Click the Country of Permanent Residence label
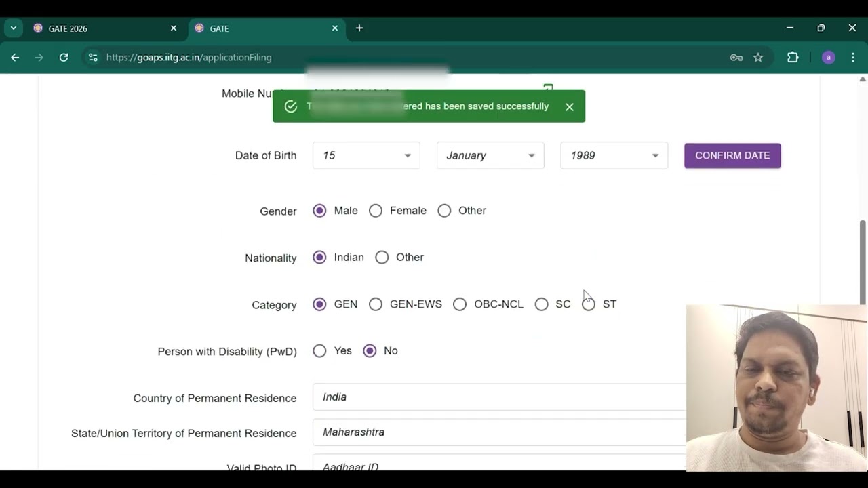The width and height of the screenshot is (868, 488). tap(215, 399)
